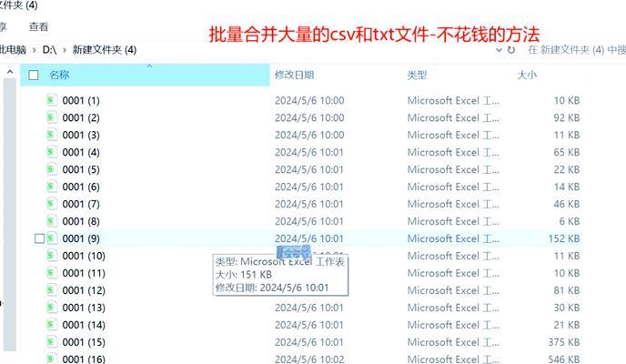Screen dimensions: 626x364
Task: Click the file icon of 0001 (10)
Action: pos(52,256)
